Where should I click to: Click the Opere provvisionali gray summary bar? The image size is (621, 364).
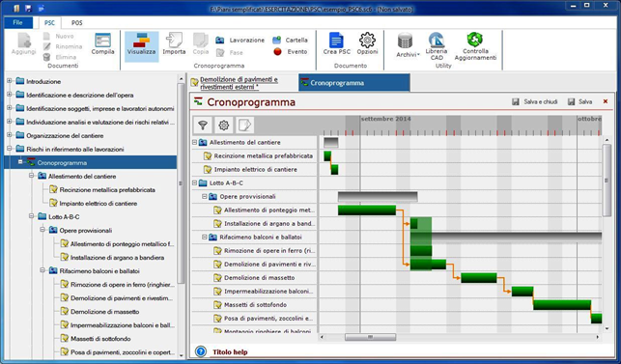coord(378,196)
